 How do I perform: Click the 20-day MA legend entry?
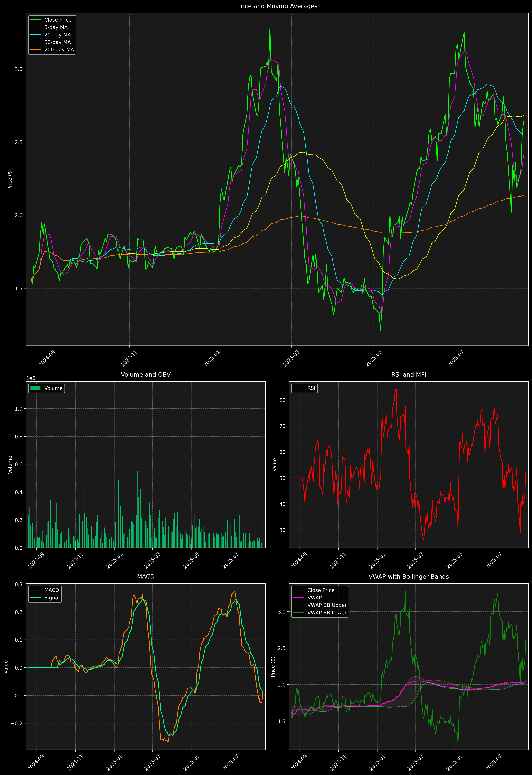click(x=57, y=35)
